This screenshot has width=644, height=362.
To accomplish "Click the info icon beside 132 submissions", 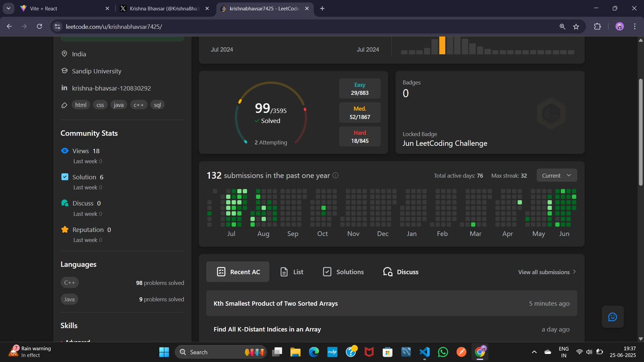I will (x=335, y=175).
